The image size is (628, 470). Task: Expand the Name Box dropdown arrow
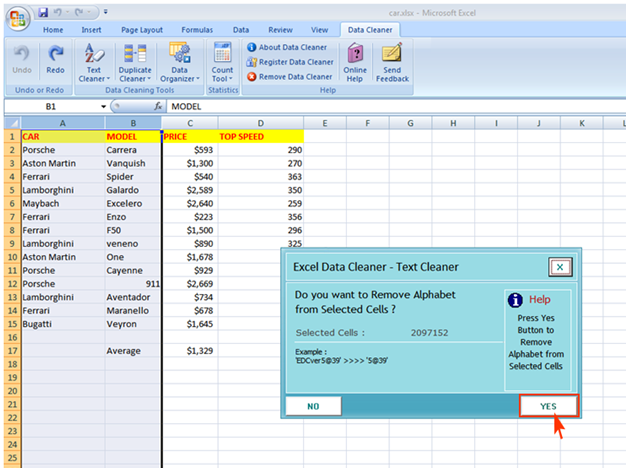point(103,106)
